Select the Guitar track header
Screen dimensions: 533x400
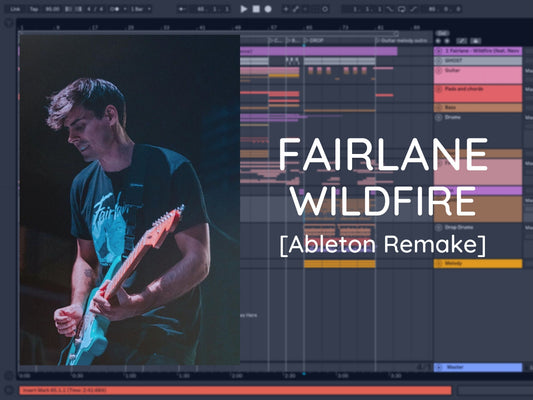coord(478,75)
